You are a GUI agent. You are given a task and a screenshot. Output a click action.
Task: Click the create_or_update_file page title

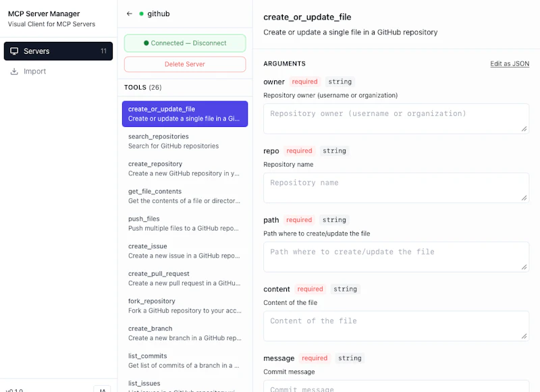[307, 18]
